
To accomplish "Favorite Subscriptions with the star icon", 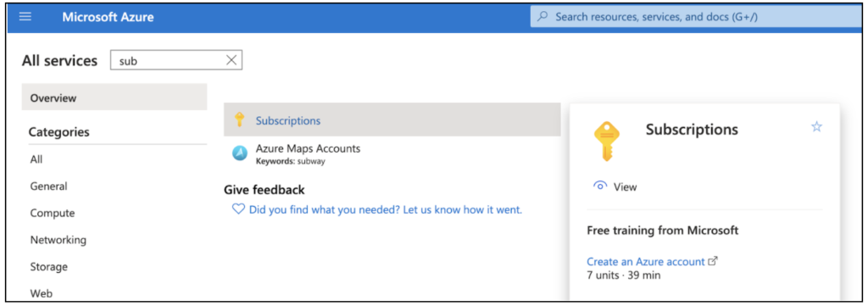I will click(816, 126).
